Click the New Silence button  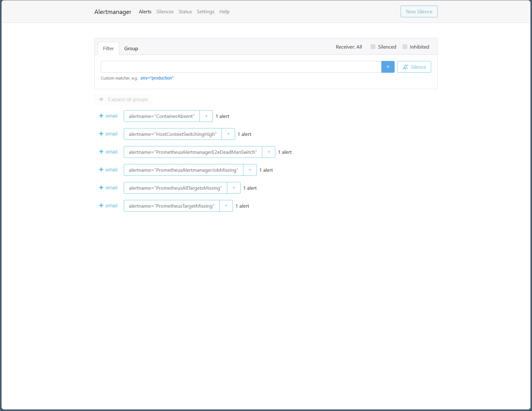point(419,11)
